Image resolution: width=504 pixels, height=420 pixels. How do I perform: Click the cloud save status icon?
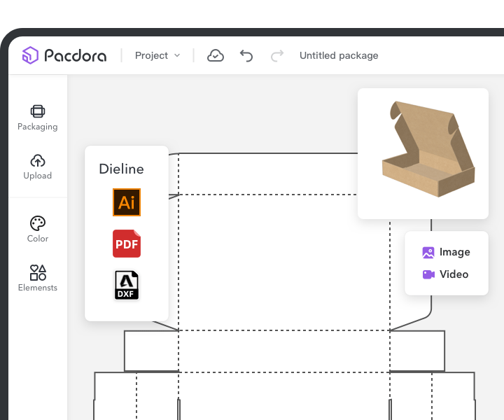(216, 55)
